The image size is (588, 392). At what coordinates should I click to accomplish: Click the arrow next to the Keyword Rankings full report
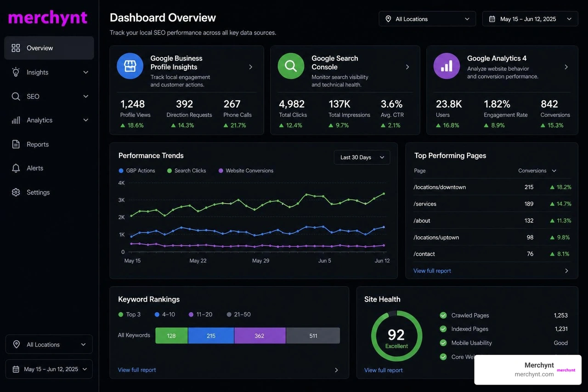(336, 370)
